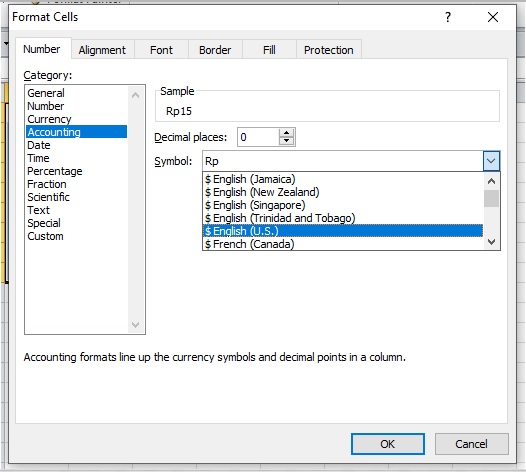Choose $ English (Trinidad and Tobago)
526x472 pixels.
tap(343, 218)
